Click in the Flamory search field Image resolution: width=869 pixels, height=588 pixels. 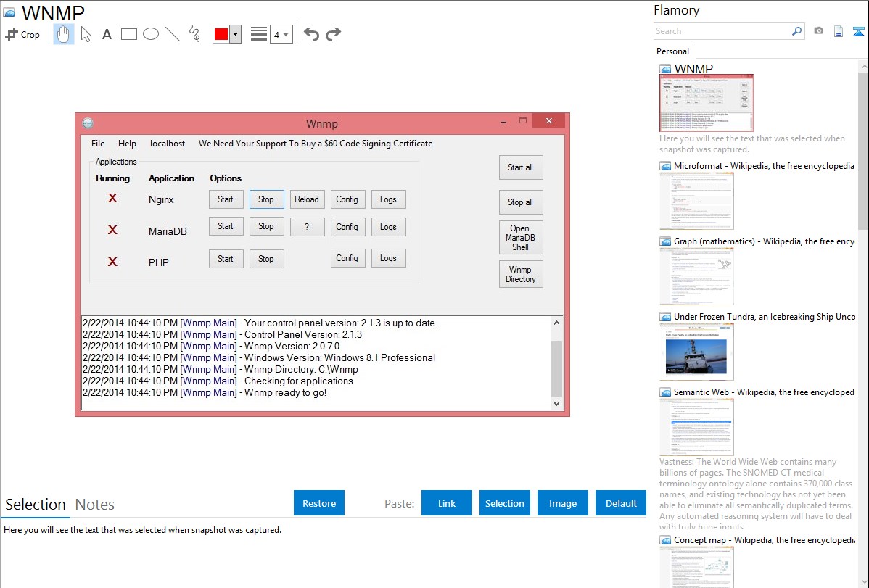tap(722, 31)
